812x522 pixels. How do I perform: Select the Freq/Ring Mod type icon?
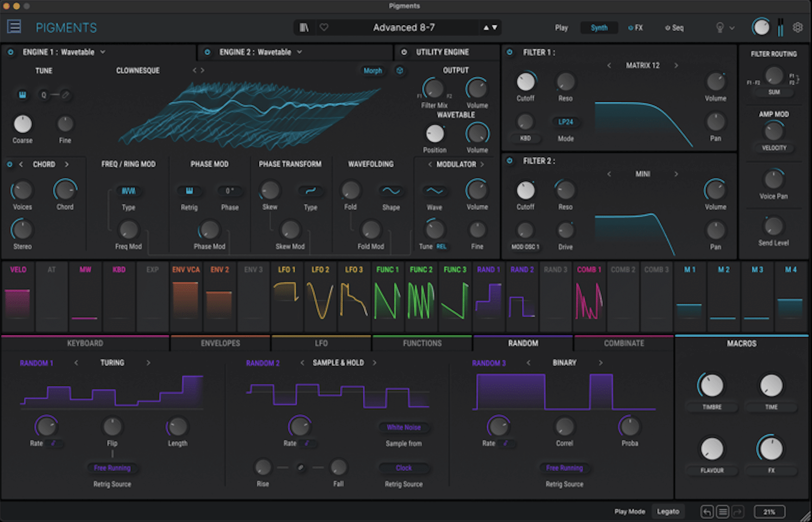[x=128, y=191]
